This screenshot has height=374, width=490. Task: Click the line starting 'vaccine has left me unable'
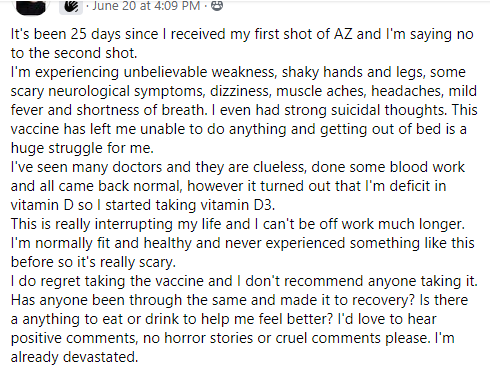coord(239,129)
